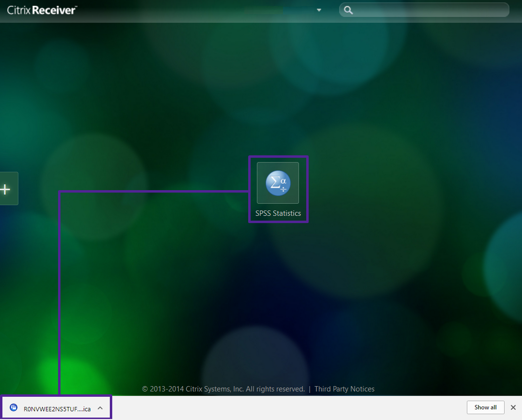Close the downloads bar with the X
This screenshot has height=420, width=522.
tap(513, 407)
